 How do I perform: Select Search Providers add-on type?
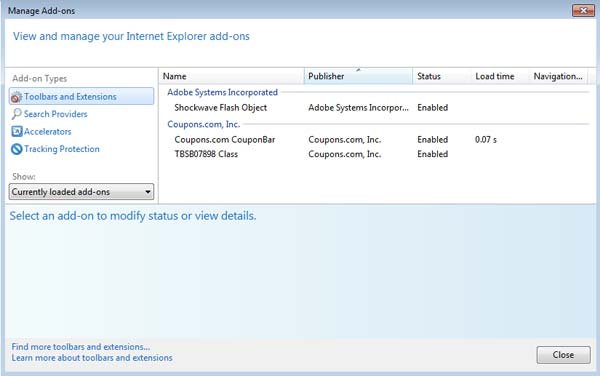55,114
